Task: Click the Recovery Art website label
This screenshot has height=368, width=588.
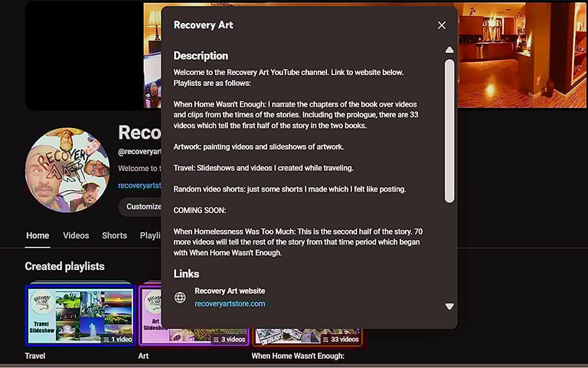Action: click(230, 291)
